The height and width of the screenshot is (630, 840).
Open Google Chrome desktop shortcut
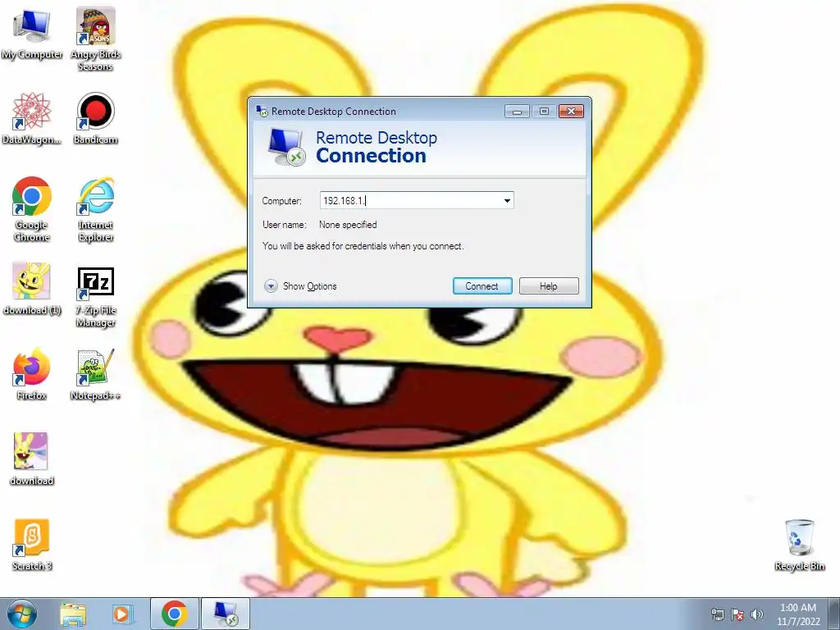[32, 209]
